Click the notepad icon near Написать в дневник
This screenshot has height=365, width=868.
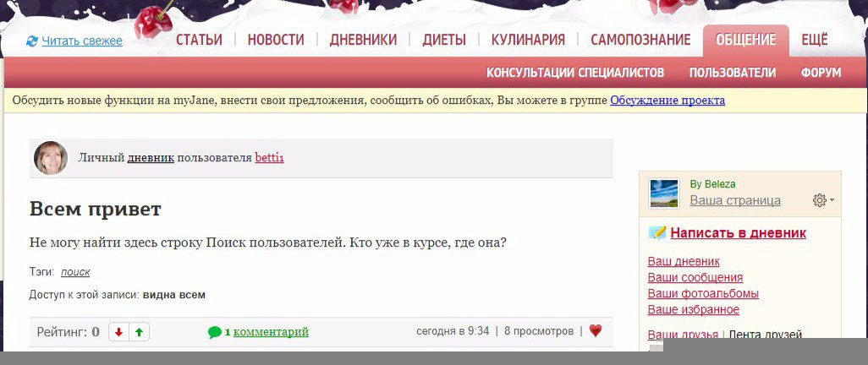coord(656,233)
